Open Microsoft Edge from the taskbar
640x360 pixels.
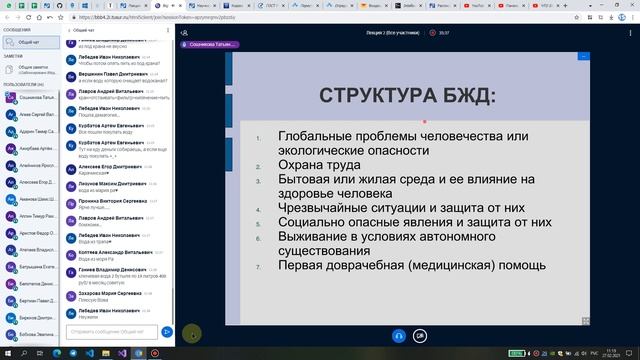click(57, 353)
